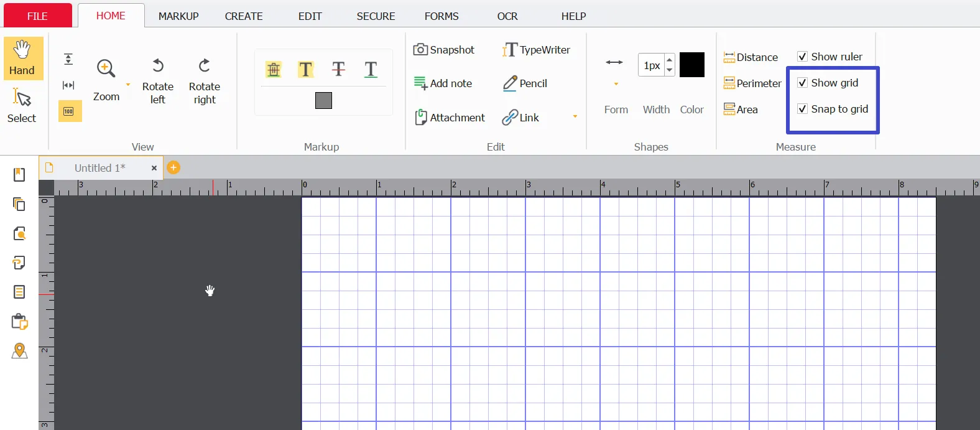Viewport: 980px width, 430px height.
Task: Open the annotations sidebar panel
Action: [19, 263]
